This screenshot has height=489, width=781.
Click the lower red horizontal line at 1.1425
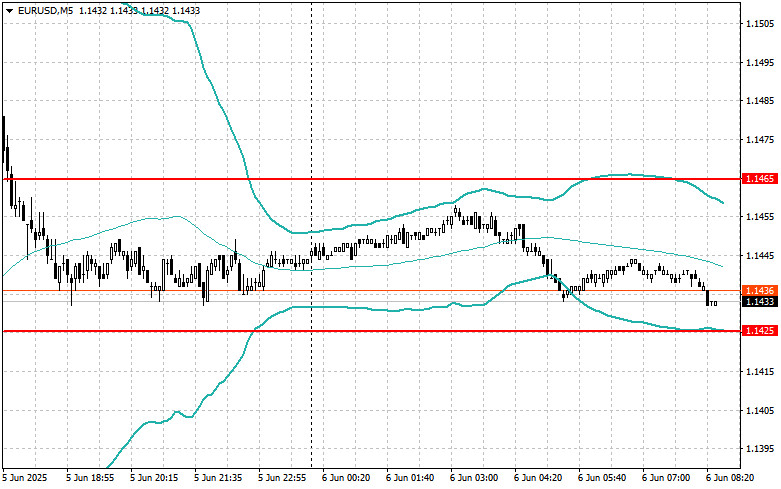(x=371, y=331)
